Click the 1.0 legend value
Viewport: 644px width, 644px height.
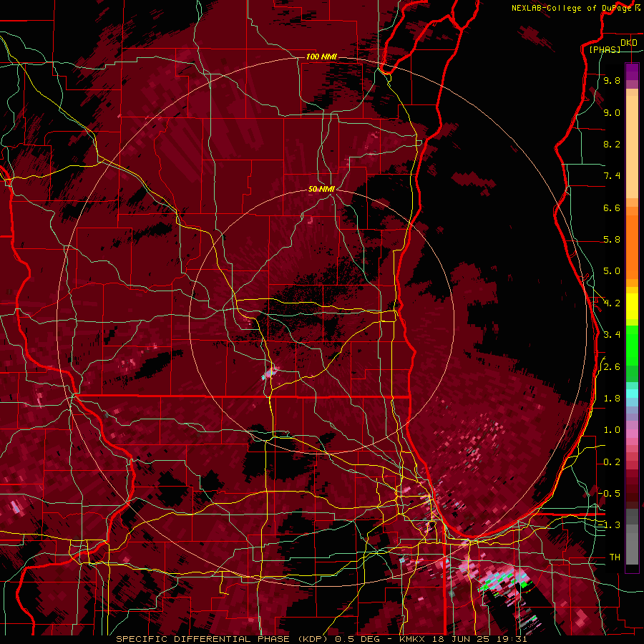(x=612, y=430)
